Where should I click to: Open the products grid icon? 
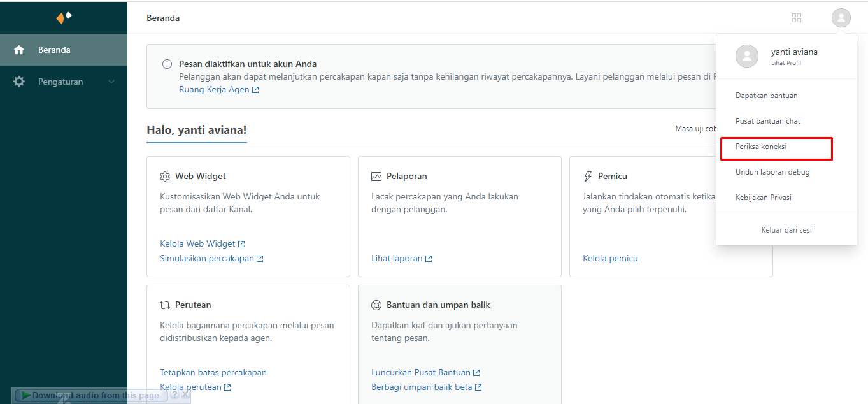[x=796, y=18]
